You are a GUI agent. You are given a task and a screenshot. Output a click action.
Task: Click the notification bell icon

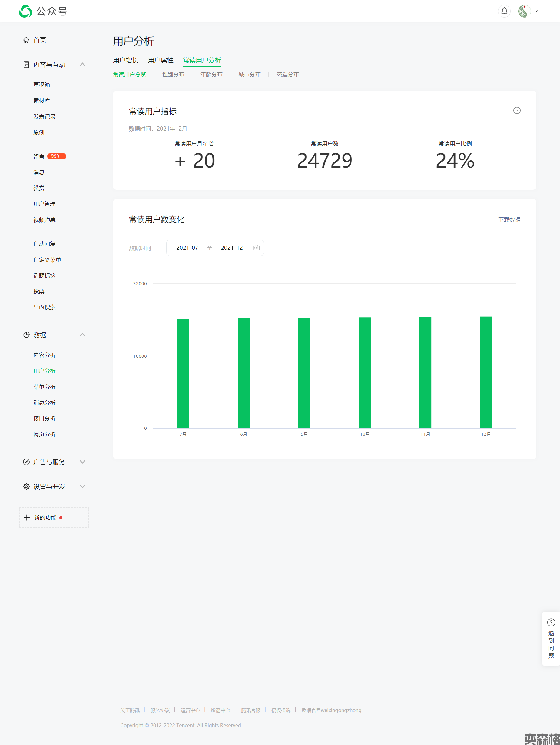pos(504,11)
